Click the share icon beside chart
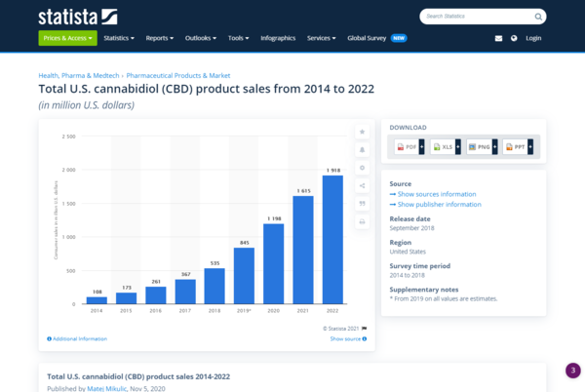Viewport: 585px width, 392px height. (362, 185)
